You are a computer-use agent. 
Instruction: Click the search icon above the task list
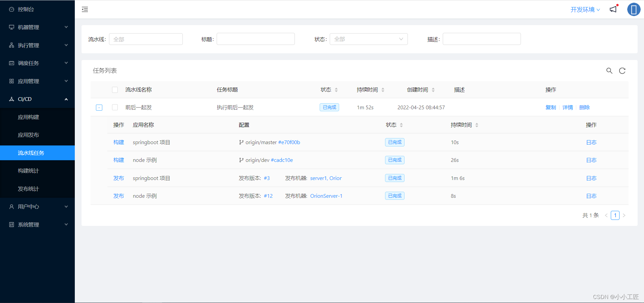609,71
